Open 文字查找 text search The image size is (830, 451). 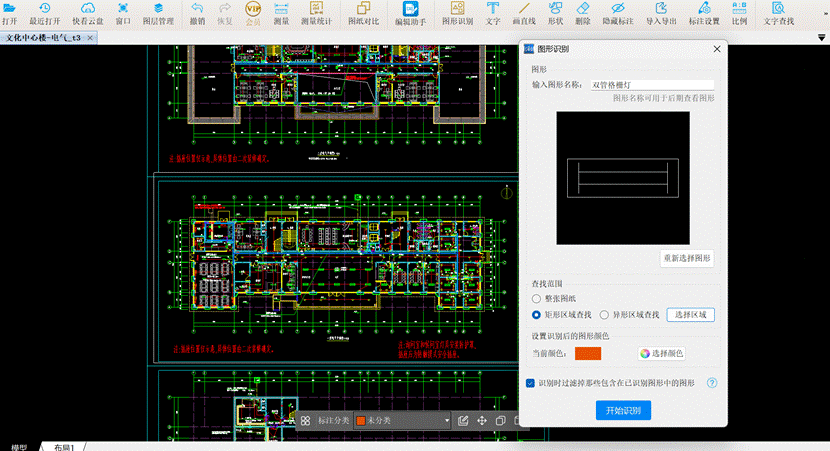(x=779, y=13)
